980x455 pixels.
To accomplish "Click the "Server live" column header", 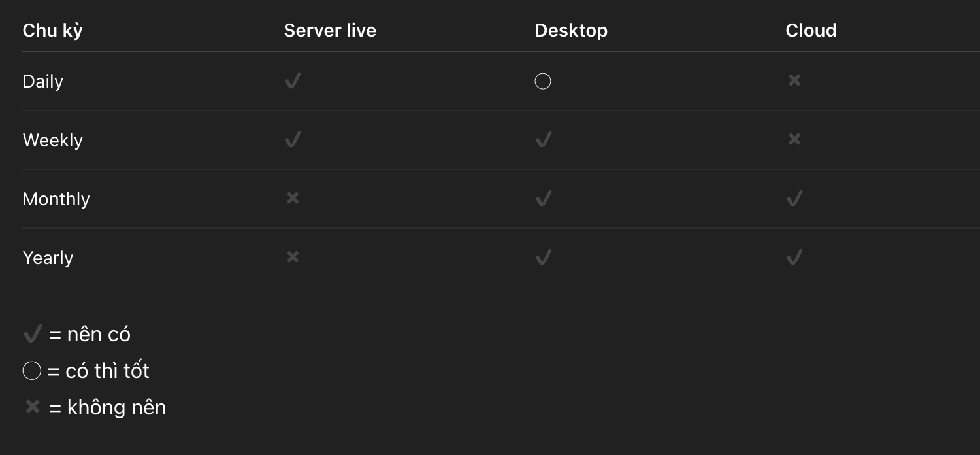I will (330, 30).
